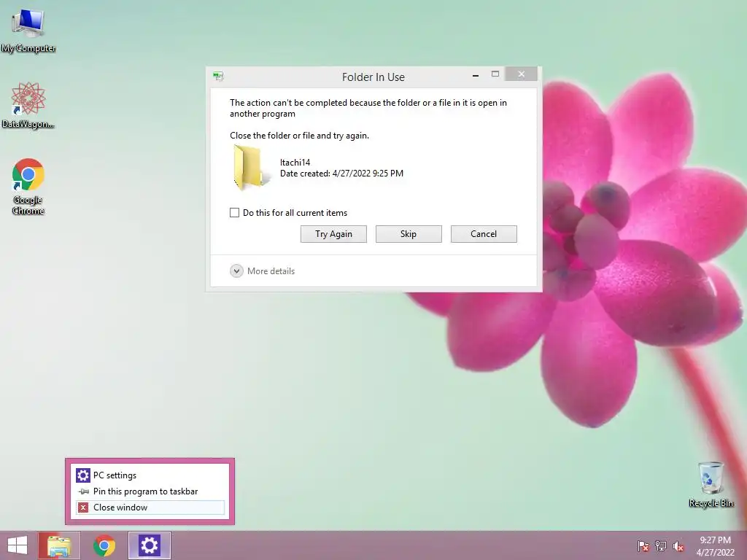The image size is (747, 560).
Task: Launch Google Chrome from desktop shortcut
Action: pyautogui.click(x=28, y=187)
